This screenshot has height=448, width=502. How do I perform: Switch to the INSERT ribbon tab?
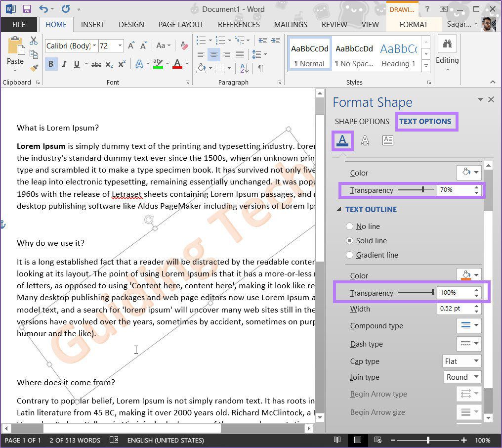pyautogui.click(x=92, y=25)
